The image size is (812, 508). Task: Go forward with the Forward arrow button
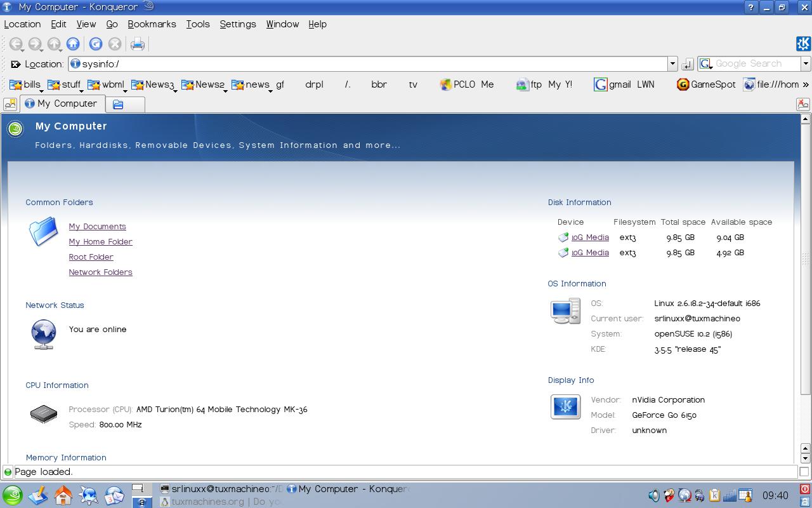click(35, 44)
